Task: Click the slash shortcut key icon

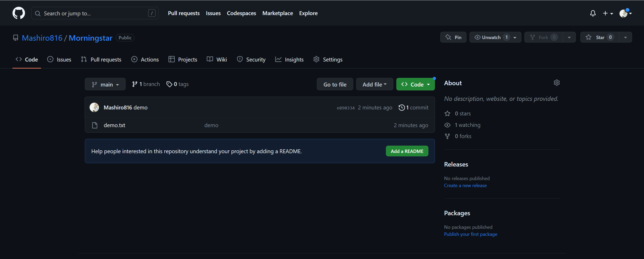Action: [152, 13]
